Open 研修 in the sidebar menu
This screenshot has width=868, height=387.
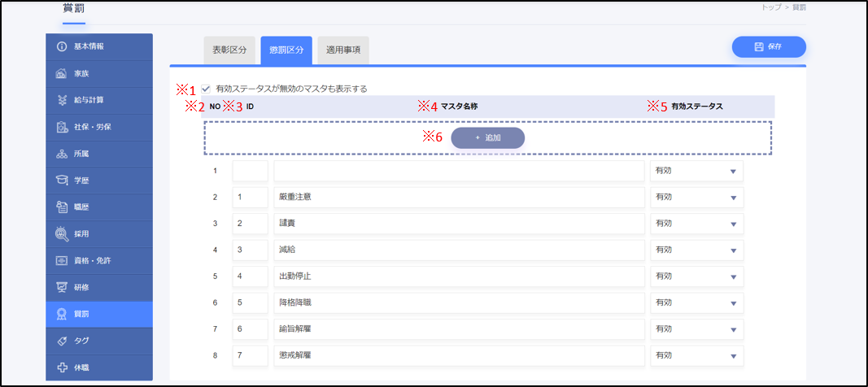[x=99, y=288]
